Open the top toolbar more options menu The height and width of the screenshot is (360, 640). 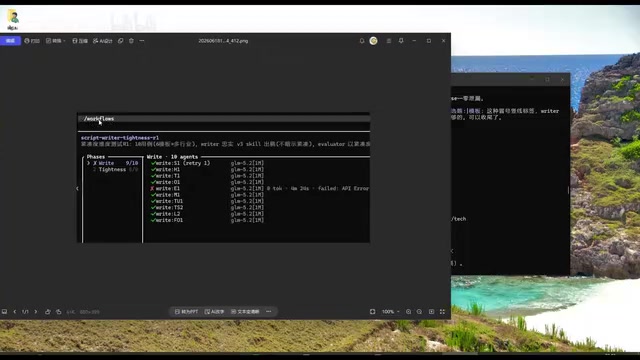142,41
